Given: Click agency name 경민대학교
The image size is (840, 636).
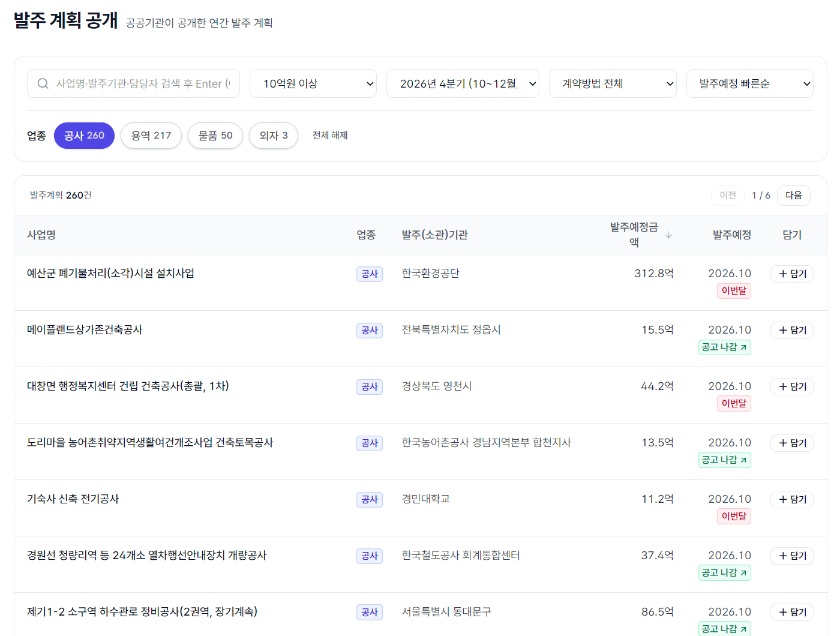Looking at the screenshot, I should click(426, 499).
